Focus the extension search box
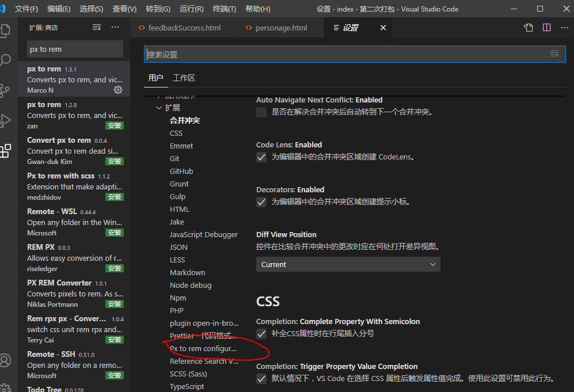Viewport: 574px width, 392px height. click(75, 49)
